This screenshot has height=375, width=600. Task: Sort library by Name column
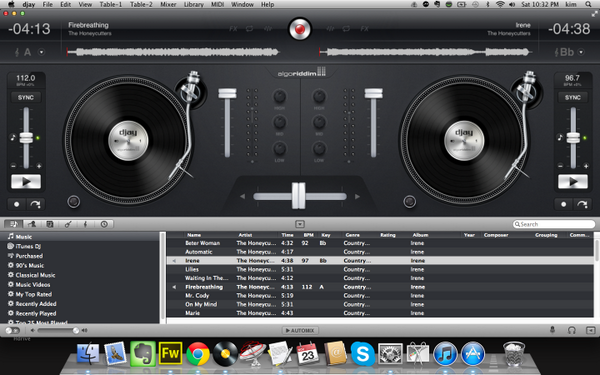click(194, 235)
